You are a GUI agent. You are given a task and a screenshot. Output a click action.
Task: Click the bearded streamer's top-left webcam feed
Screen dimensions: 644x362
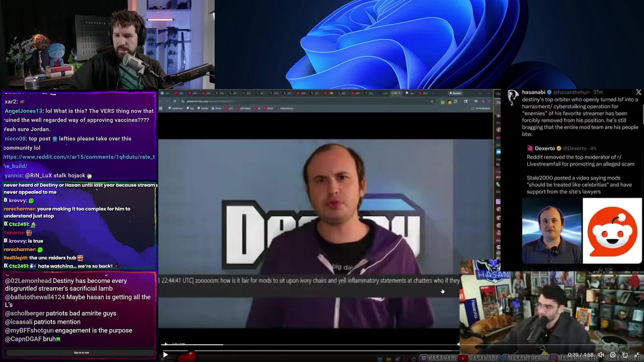[x=107, y=45]
